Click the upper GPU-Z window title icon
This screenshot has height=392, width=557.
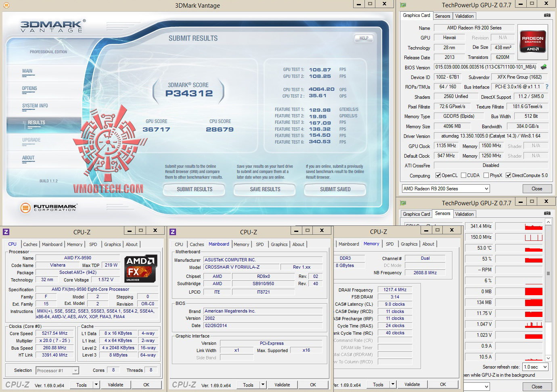[x=403, y=5]
